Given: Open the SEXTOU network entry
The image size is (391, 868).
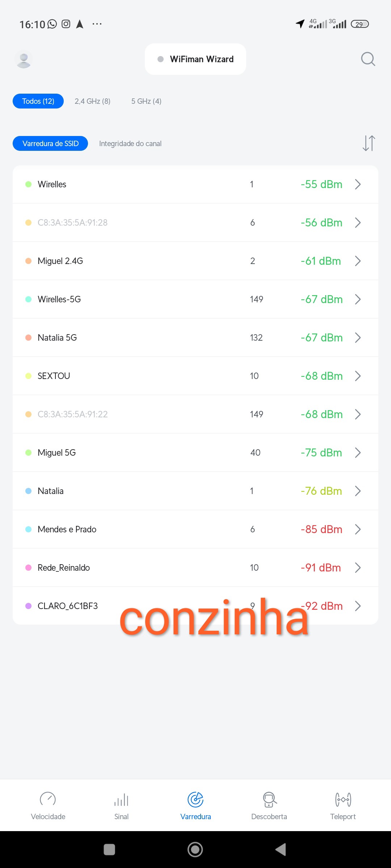Looking at the screenshot, I should coord(195,376).
